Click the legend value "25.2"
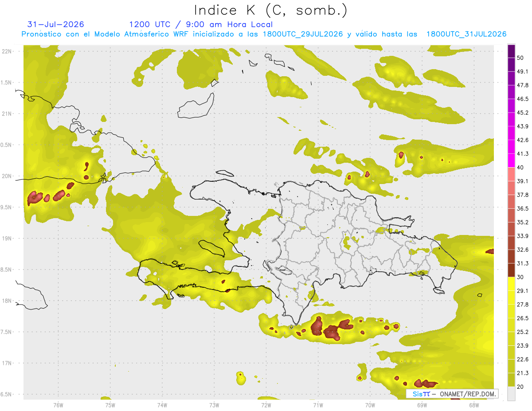This screenshot has height=411, width=532. (x=523, y=332)
